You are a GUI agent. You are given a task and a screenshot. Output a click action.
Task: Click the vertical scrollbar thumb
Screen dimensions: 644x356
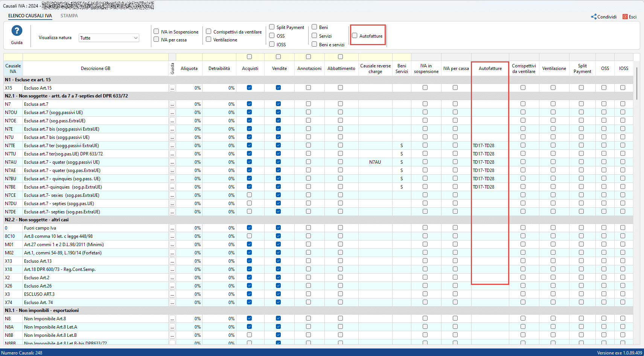tap(636, 83)
